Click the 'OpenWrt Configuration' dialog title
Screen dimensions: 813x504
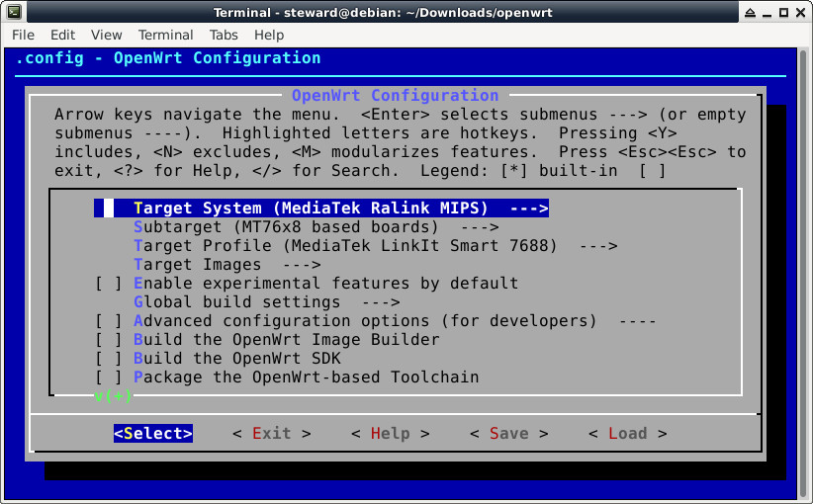tap(395, 95)
